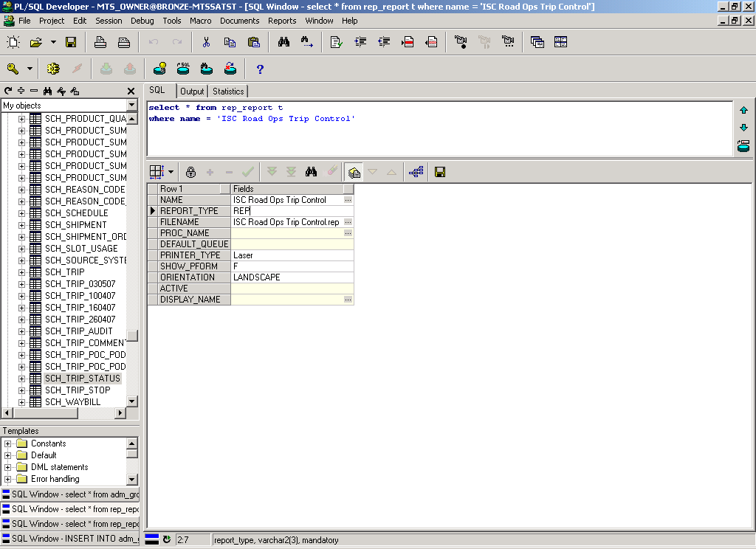Expand the Constants templates folder

(7, 443)
